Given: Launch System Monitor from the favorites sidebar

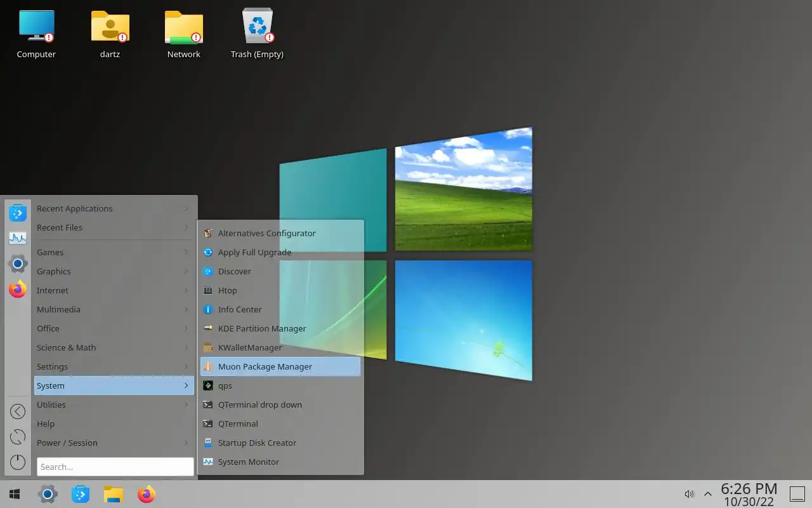Looking at the screenshot, I should click(18, 239).
